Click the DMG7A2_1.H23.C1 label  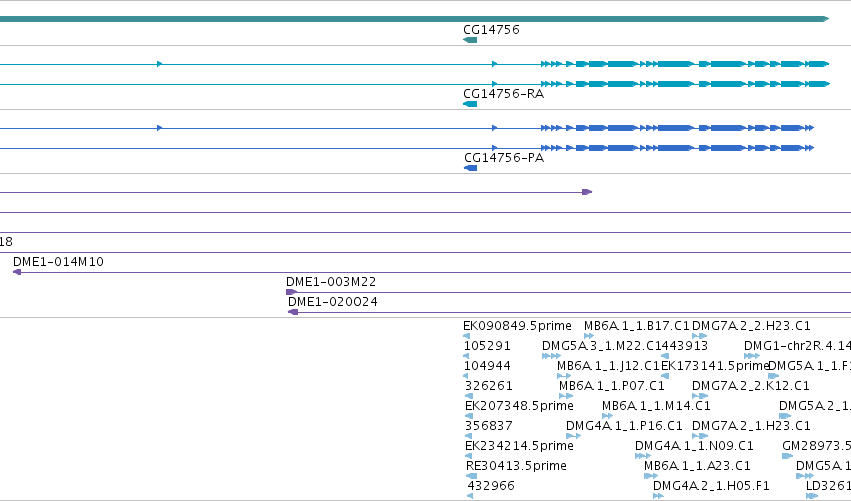point(751,426)
